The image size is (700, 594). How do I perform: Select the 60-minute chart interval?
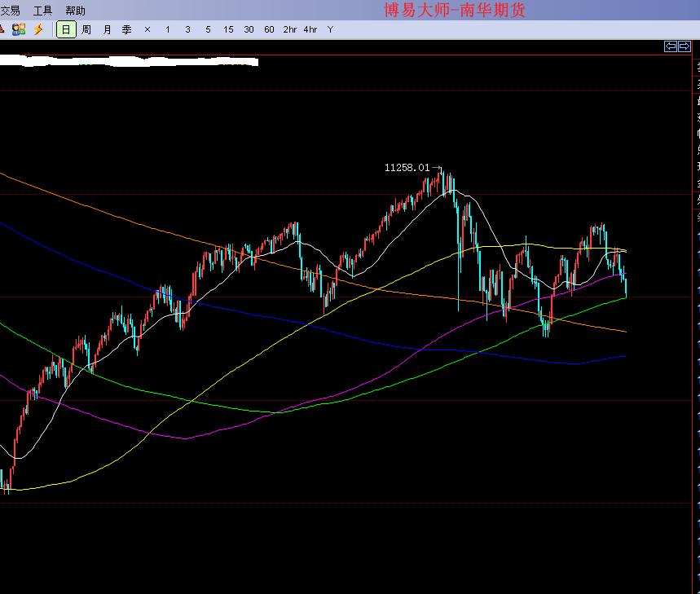[269, 29]
